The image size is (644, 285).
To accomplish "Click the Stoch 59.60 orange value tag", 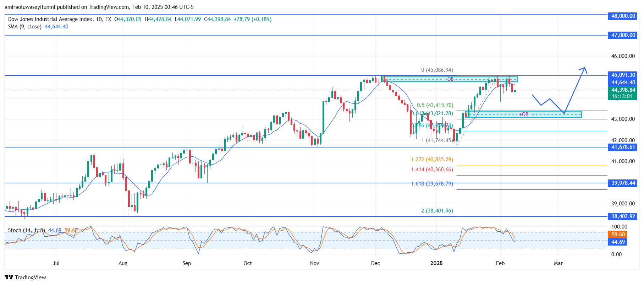I will (x=617, y=235).
